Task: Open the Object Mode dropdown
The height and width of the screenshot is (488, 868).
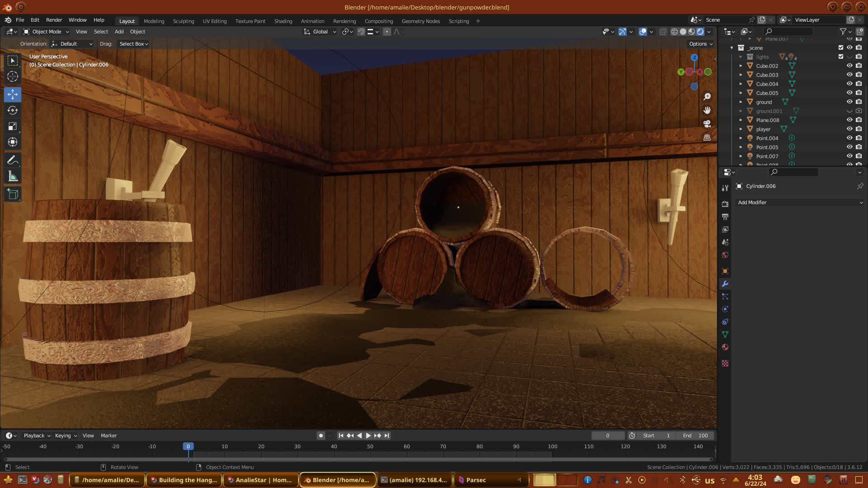Action: coord(46,32)
